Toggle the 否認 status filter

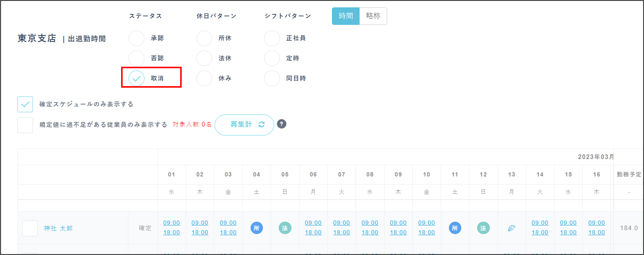[136, 58]
